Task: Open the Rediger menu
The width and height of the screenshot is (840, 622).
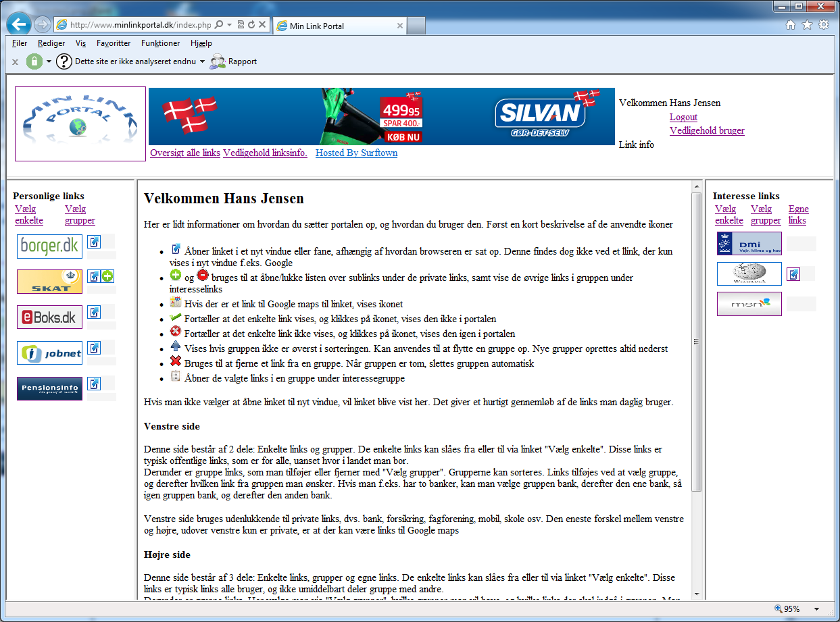Action: (x=51, y=43)
